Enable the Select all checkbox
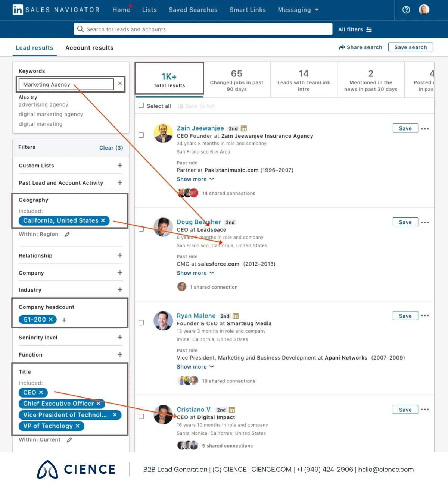The width and height of the screenshot is (448, 486). 141,105
